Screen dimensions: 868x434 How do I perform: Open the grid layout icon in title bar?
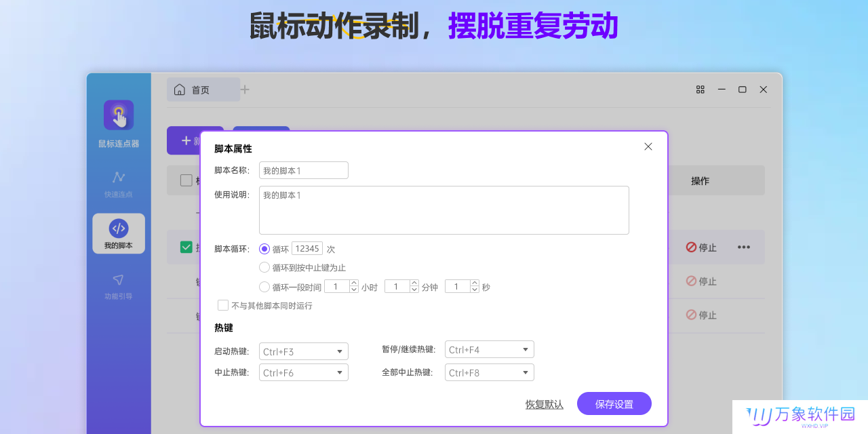click(701, 90)
